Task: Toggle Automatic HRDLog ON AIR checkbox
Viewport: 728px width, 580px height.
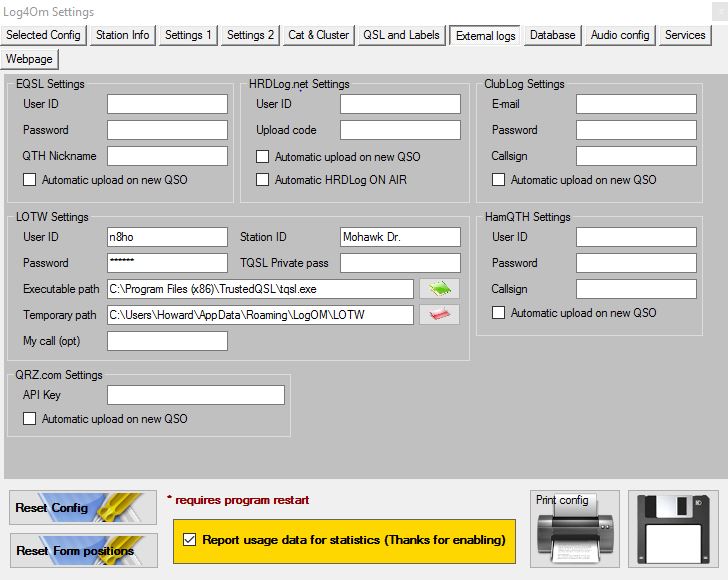Action: pos(262,180)
